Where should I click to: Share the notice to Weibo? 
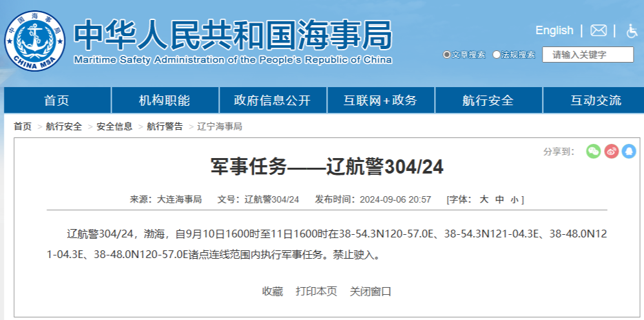611,151
